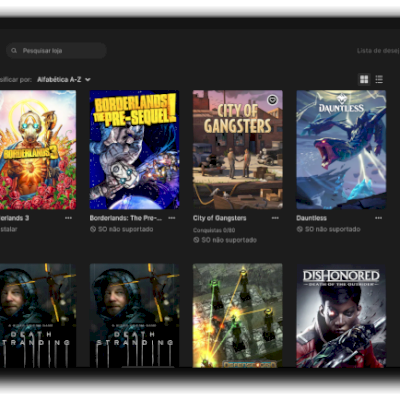The height and width of the screenshot is (400, 400).
Task: Open the Alfabética A-Z sort dropdown
Action: click(x=64, y=80)
